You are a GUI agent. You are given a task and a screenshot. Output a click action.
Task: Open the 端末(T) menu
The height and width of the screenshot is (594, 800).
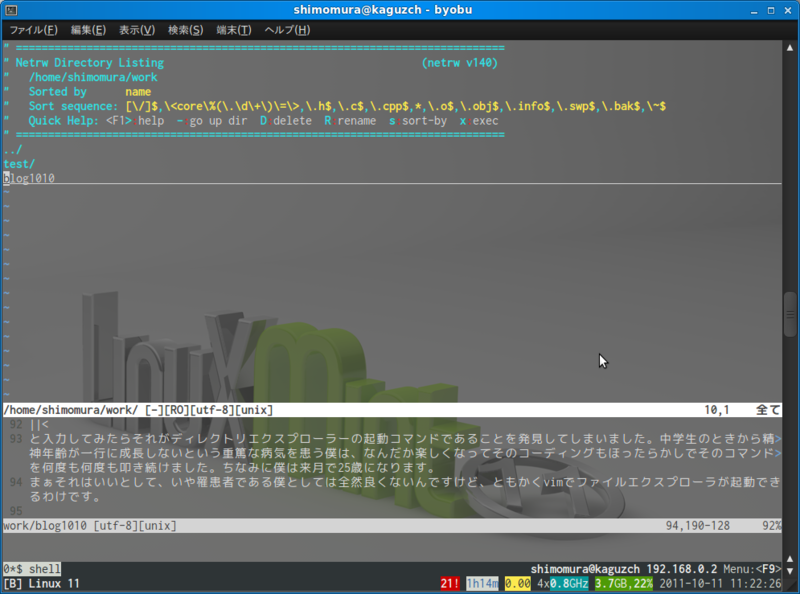[234, 30]
